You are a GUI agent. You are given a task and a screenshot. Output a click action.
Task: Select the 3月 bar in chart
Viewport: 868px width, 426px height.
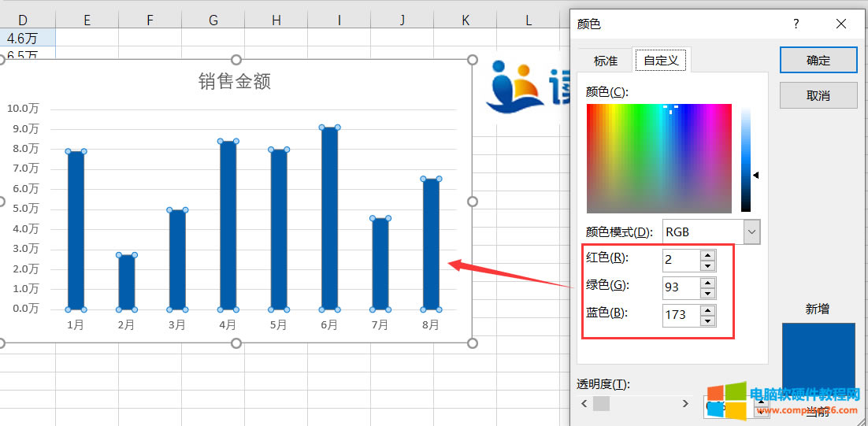point(177,260)
